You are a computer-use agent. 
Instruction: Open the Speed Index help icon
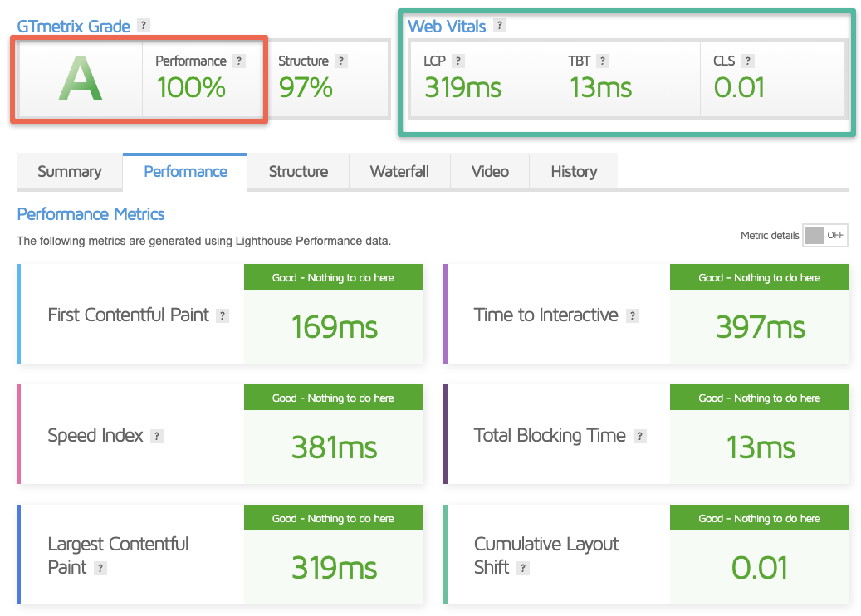[158, 436]
